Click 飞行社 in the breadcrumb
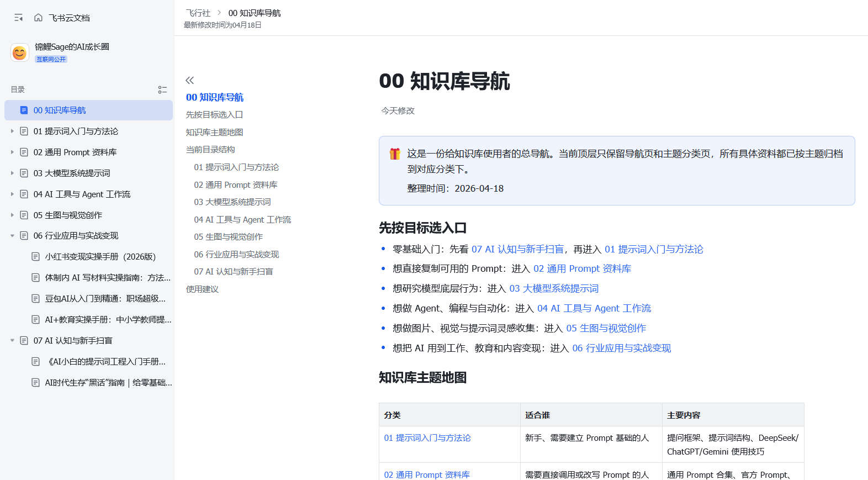Screen dimensions: 868x480 (198, 13)
